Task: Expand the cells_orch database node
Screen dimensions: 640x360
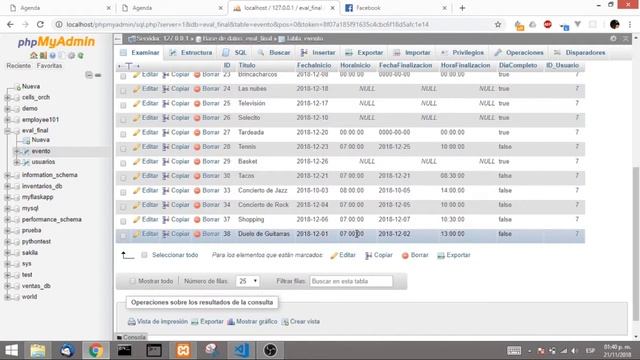Action: click(7, 98)
